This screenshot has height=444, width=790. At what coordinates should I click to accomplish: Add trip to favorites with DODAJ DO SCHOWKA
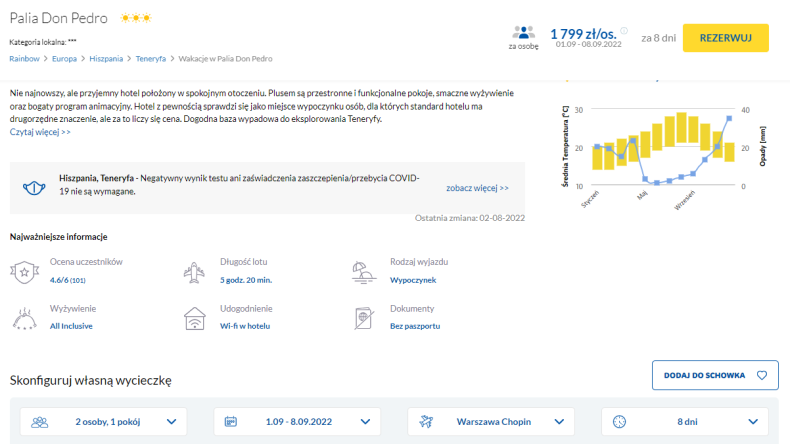tap(715, 375)
